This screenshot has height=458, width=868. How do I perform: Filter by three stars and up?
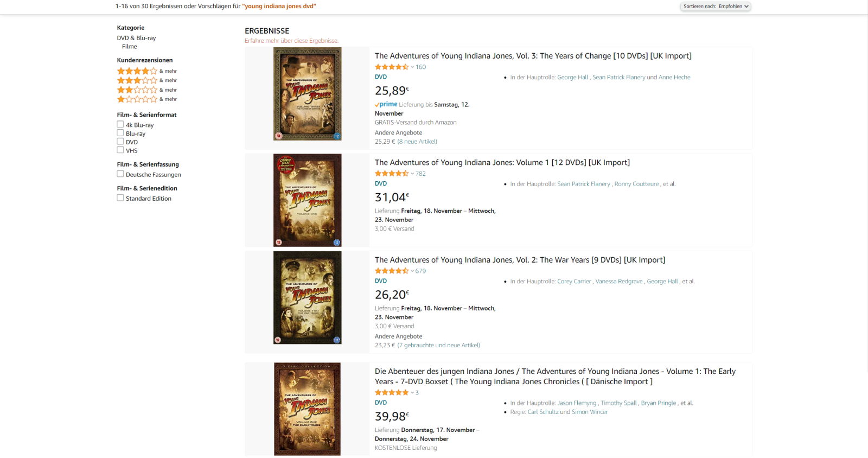pos(137,80)
